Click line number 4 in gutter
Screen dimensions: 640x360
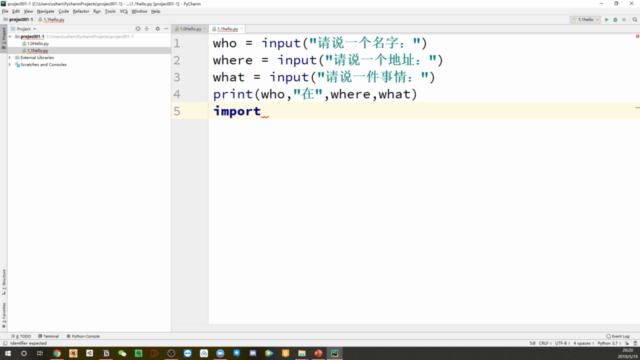click(x=177, y=94)
